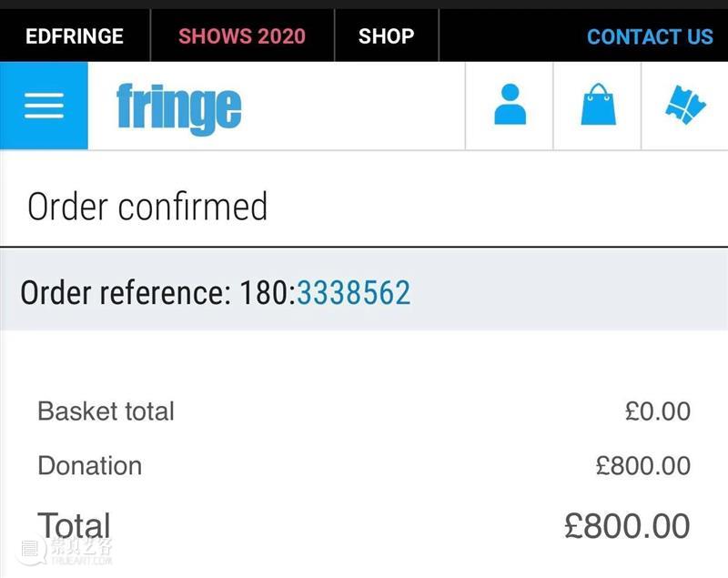Click the Order confirmed heading
Image resolution: width=728 pixels, height=578 pixels.
tap(147, 207)
